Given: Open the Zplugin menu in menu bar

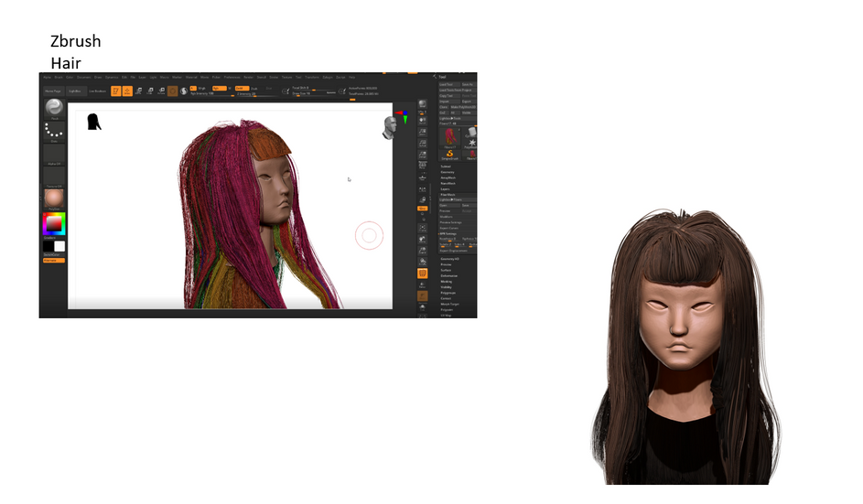Looking at the screenshot, I should coord(328,77).
